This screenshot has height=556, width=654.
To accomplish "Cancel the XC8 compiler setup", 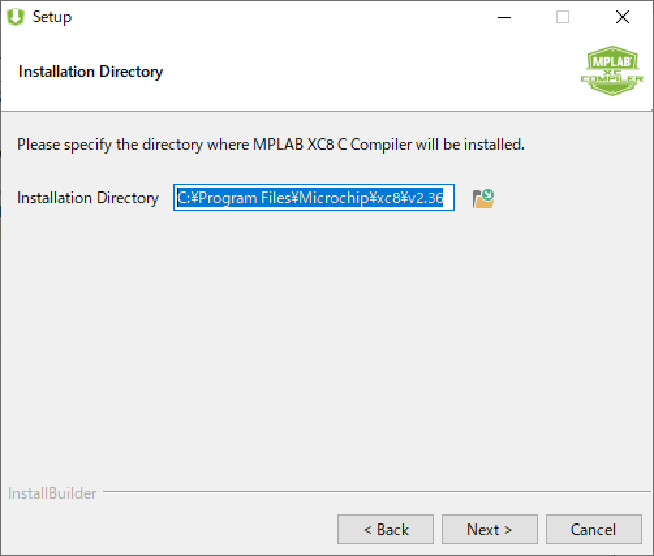I will point(594,529).
